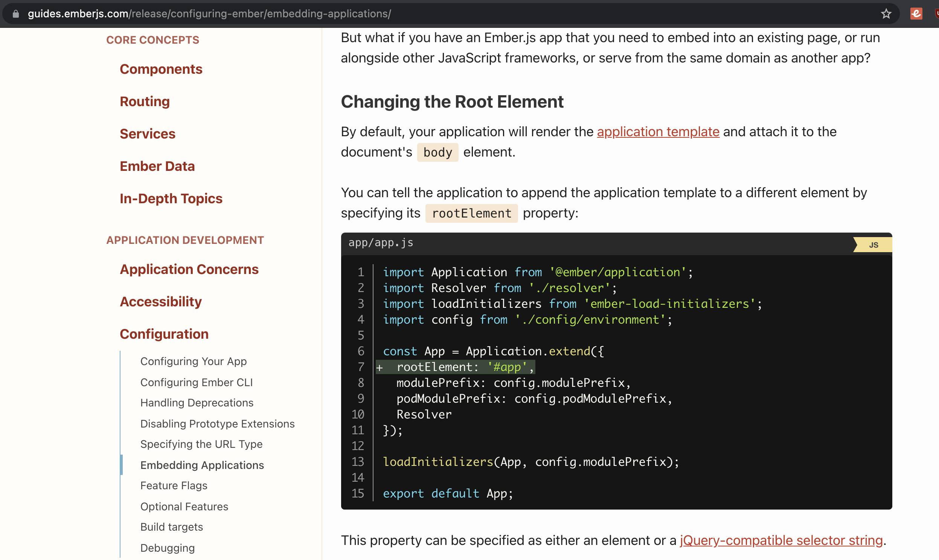Screen dimensions: 939x560
Task: Open the Feature Flags page
Action: tap(174, 485)
